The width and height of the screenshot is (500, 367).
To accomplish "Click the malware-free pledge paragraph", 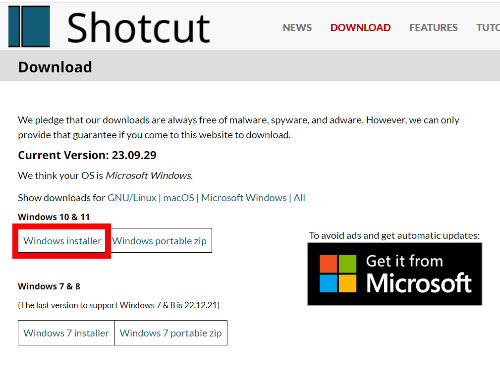I will [x=238, y=127].
